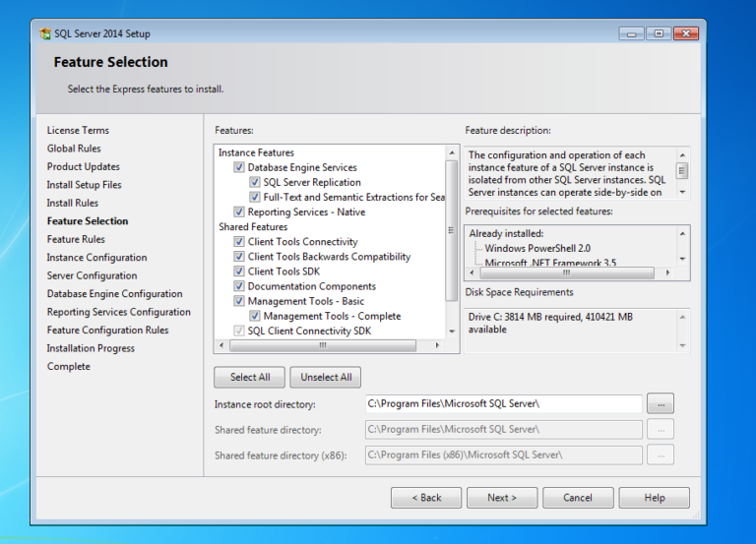This screenshot has height=544, width=756.
Task: Click features list scroll left arrow
Action: (x=221, y=345)
